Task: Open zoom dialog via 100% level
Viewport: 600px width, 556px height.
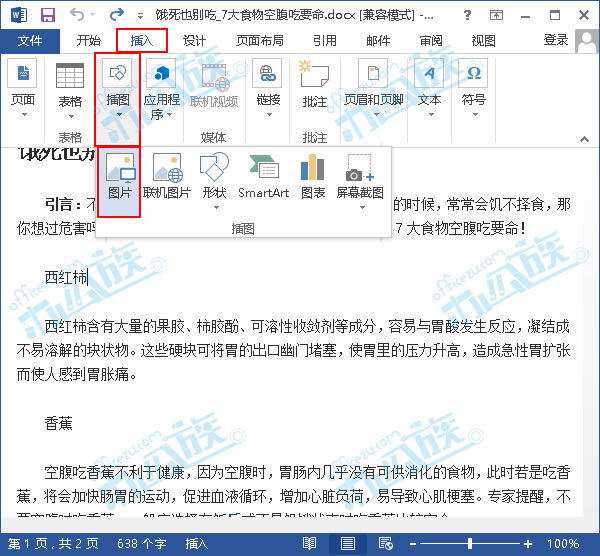Action: (x=563, y=543)
